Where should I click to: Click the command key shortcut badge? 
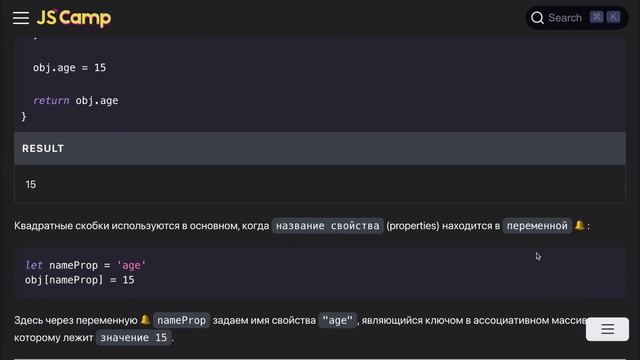[x=596, y=17]
